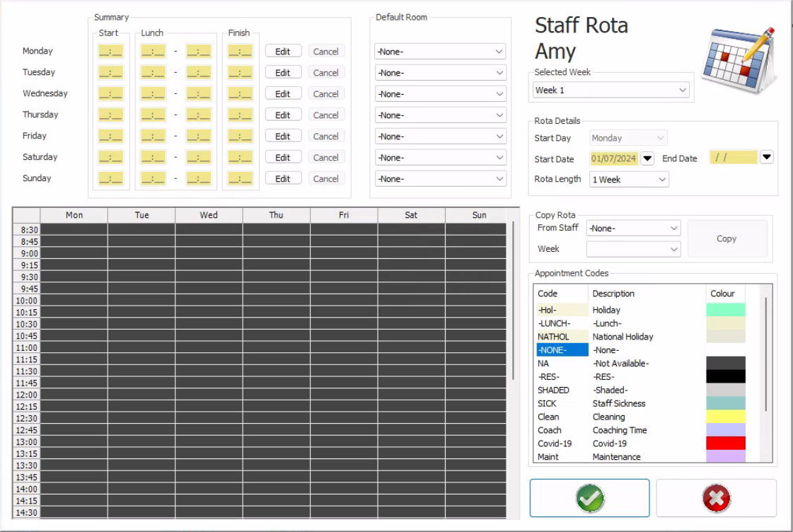Screen dimensions: 793x532
Task: Click the Wednesday Lunch start time field
Action: tap(153, 94)
